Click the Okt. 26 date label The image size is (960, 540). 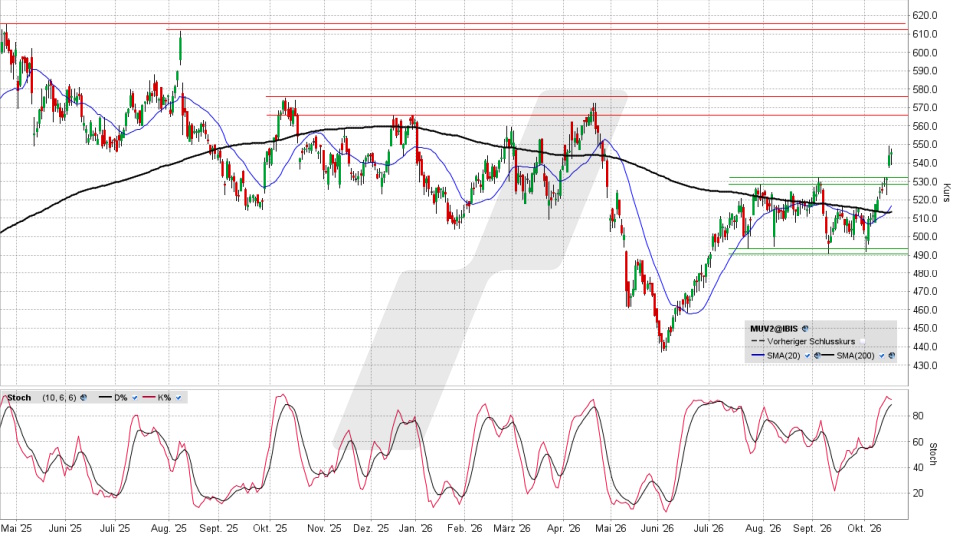[x=863, y=528]
